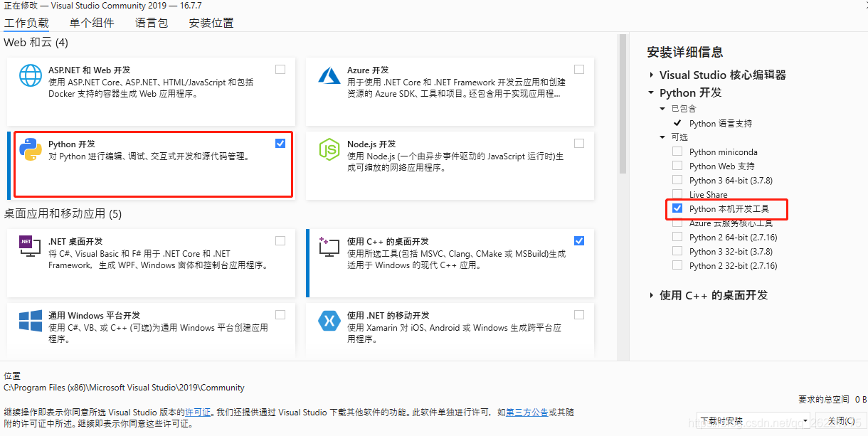Switch to the 语言包 tab
Image resolution: width=868 pixels, height=436 pixels.
tap(152, 23)
